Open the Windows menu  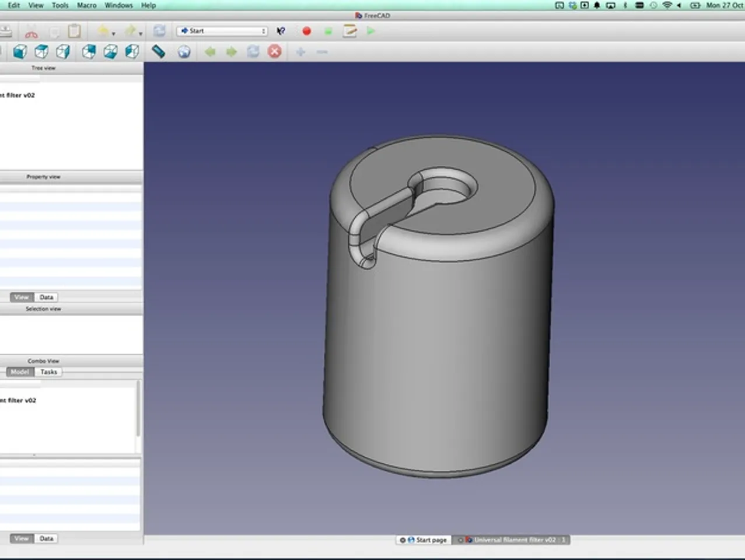click(118, 5)
